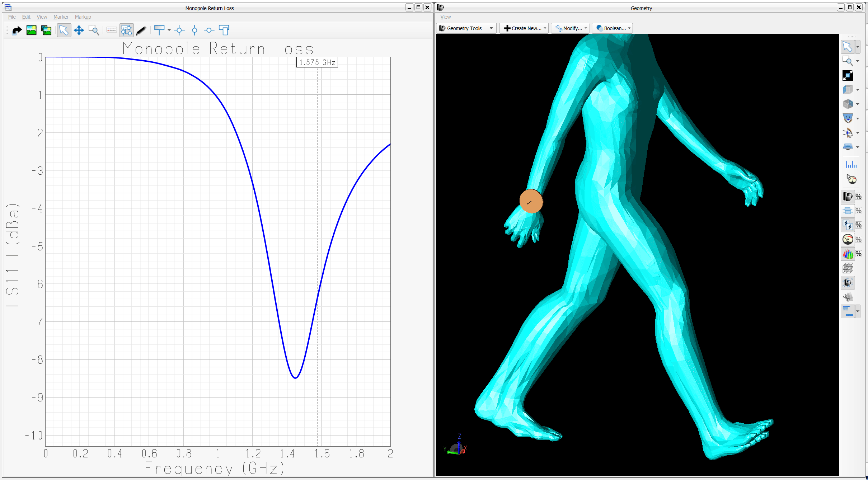Click the marker table icon in graph toolbar
This screenshot has width=868, height=480.
click(x=224, y=30)
